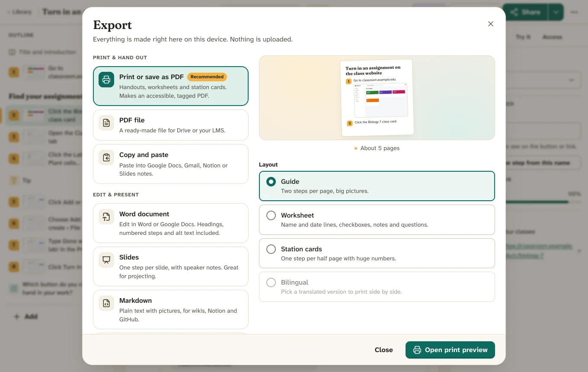Click the page preview thumbnail of the guide

pyautogui.click(x=377, y=98)
